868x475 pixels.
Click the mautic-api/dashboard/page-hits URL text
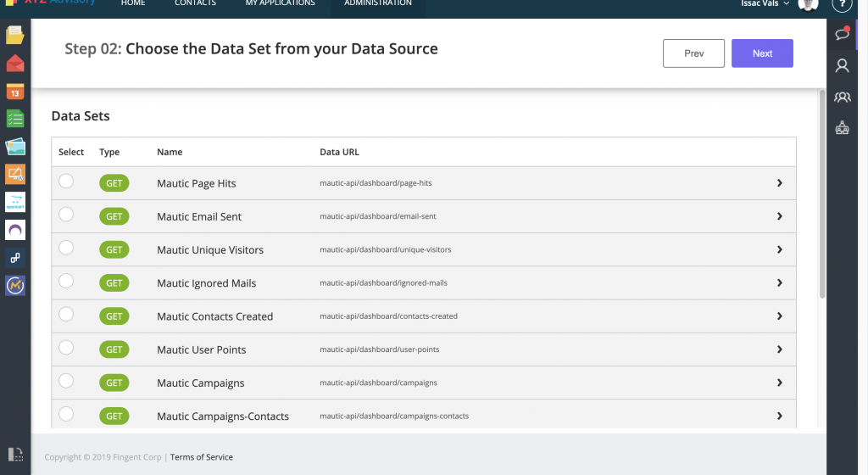coord(376,182)
